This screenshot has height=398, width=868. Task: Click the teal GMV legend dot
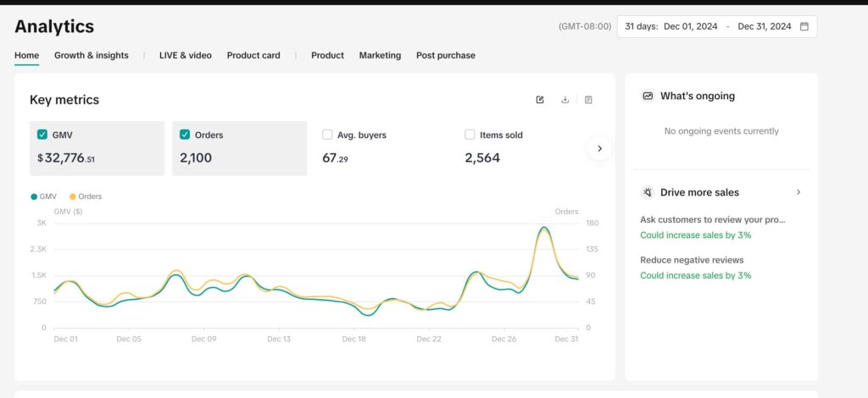(x=34, y=196)
